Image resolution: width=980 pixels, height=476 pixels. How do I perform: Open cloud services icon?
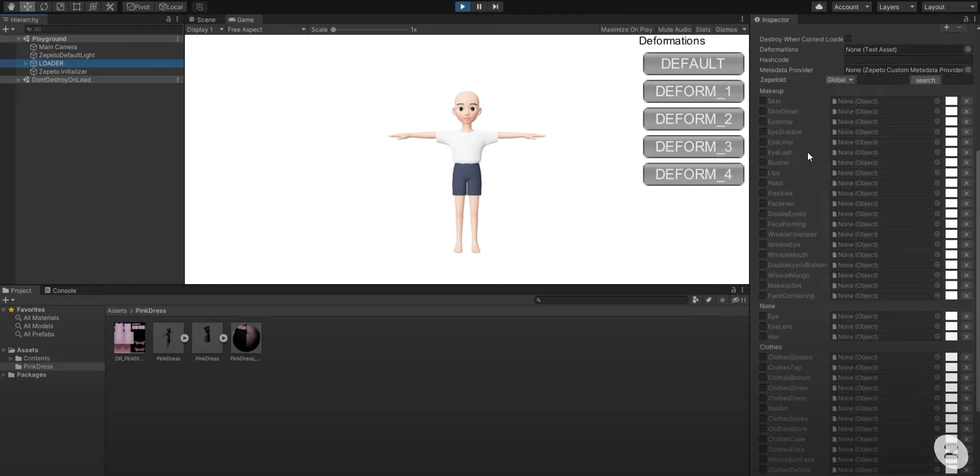click(819, 7)
